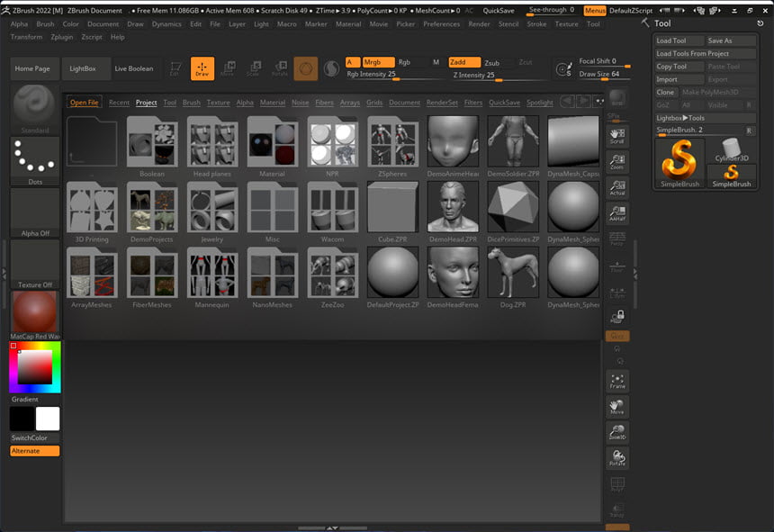Click the SwitchColor button
This screenshot has width=774, height=532.
pos(34,437)
